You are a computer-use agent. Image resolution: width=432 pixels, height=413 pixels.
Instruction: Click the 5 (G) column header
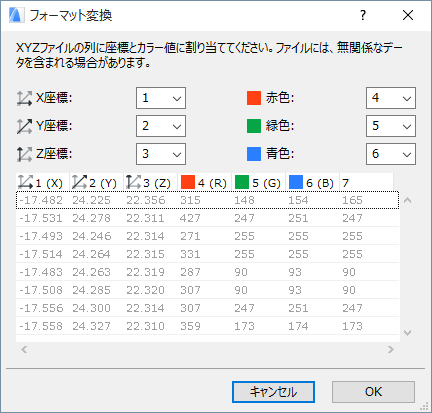point(259,182)
